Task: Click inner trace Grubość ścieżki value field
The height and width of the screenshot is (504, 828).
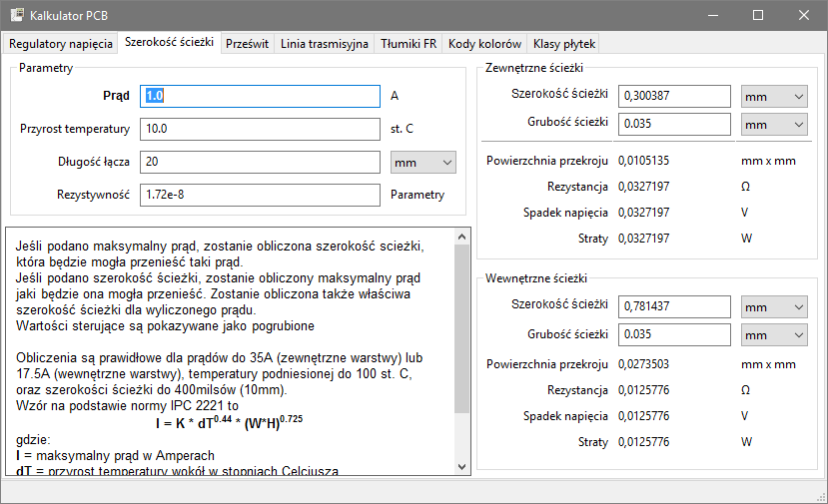Action: [675, 334]
